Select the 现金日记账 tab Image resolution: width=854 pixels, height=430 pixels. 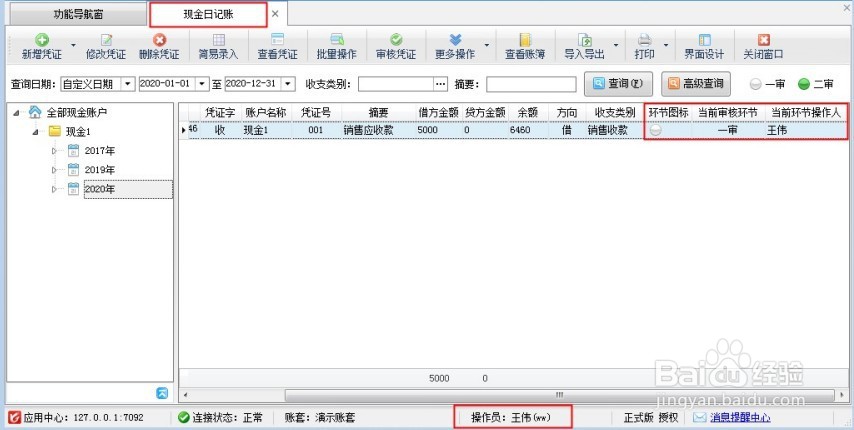pos(208,15)
